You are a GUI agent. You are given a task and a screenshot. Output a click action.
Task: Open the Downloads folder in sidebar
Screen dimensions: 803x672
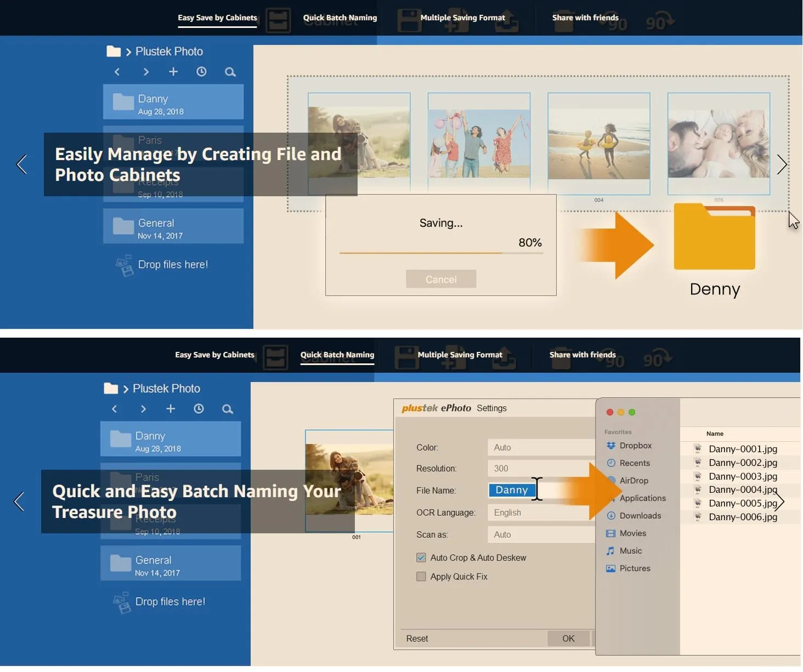coord(640,516)
